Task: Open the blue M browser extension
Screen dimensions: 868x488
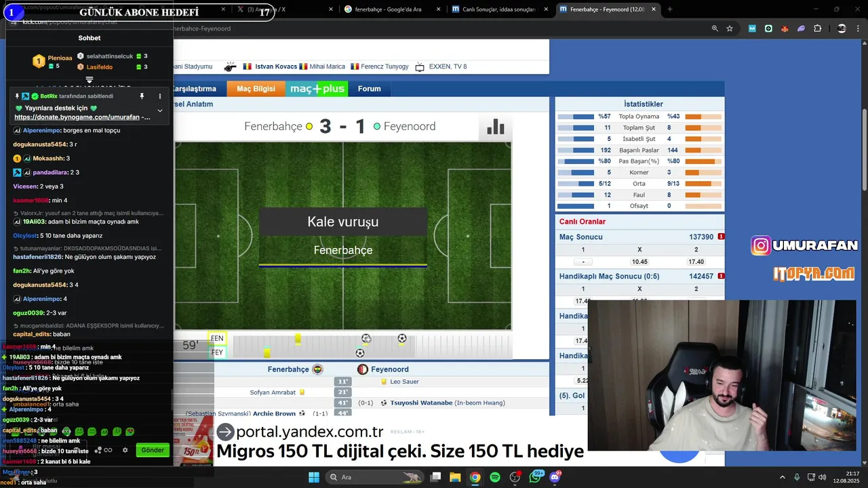Action: coord(752,28)
